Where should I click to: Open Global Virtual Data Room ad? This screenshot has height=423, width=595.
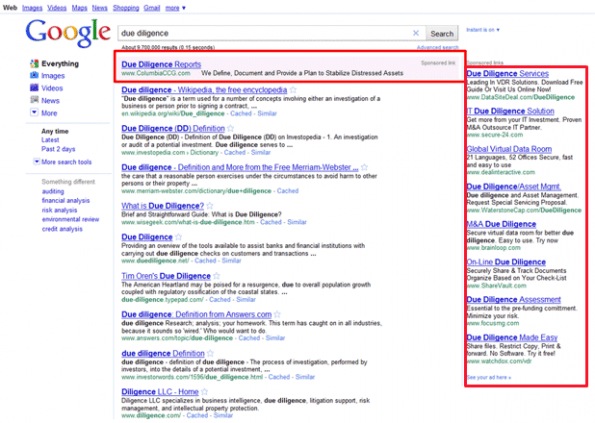coord(509,149)
